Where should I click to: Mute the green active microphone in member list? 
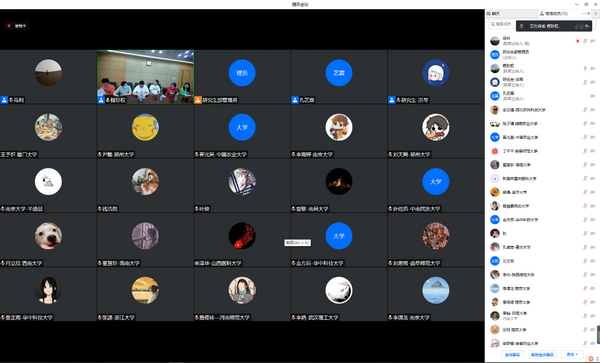coord(585,68)
